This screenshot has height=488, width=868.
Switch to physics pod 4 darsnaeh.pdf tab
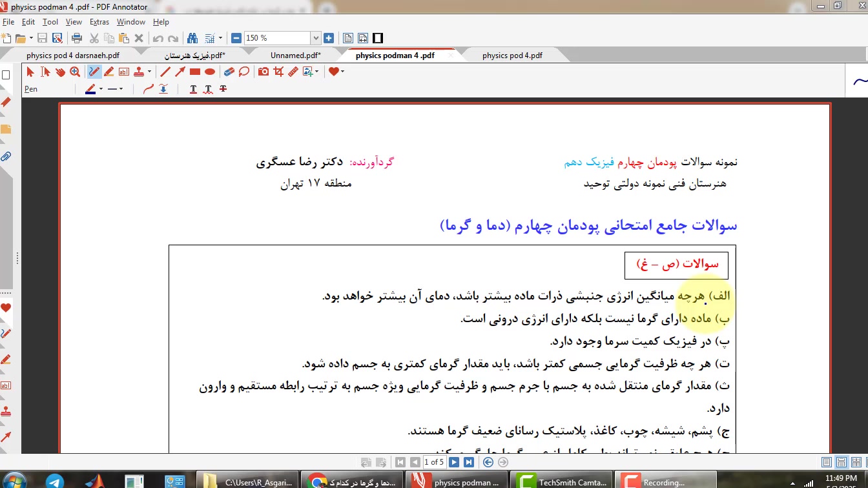72,56
